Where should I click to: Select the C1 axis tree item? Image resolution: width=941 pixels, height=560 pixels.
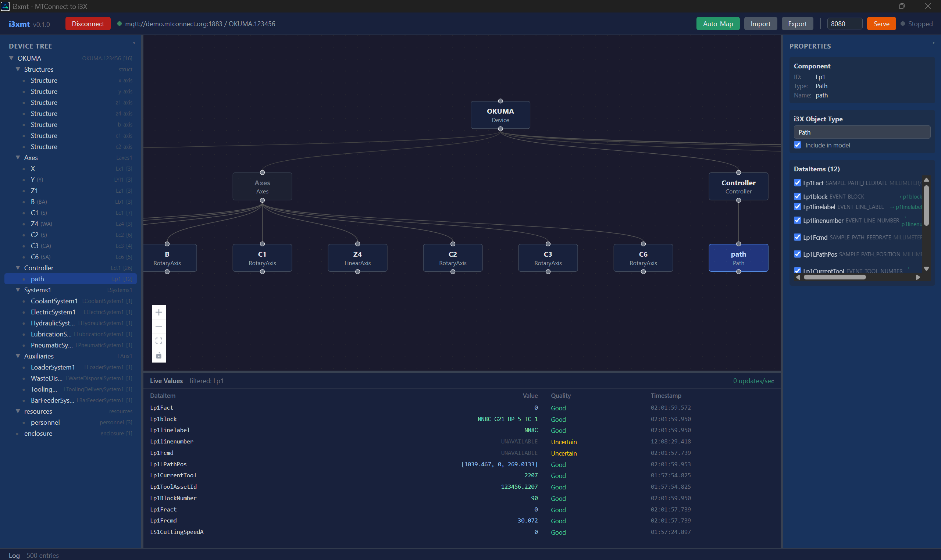point(35,213)
